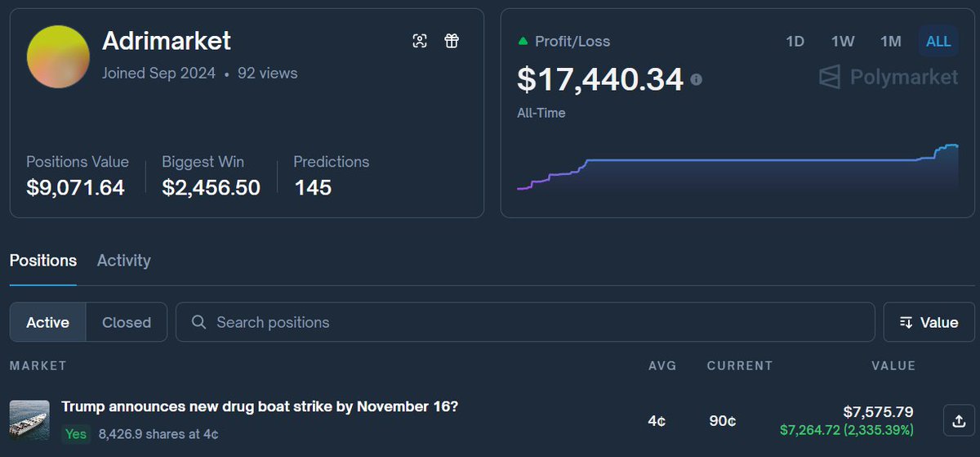Click the 92 views text
The width and height of the screenshot is (980, 457).
point(268,74)
